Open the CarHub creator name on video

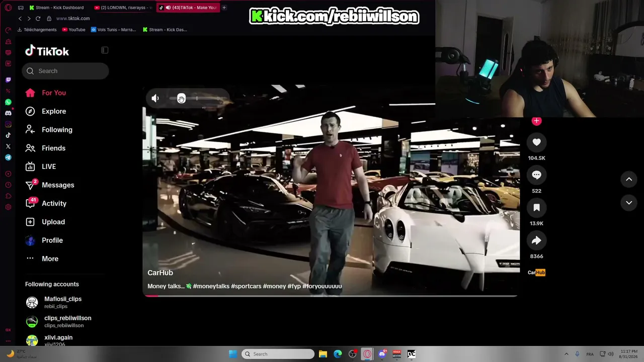coord(160,273)
